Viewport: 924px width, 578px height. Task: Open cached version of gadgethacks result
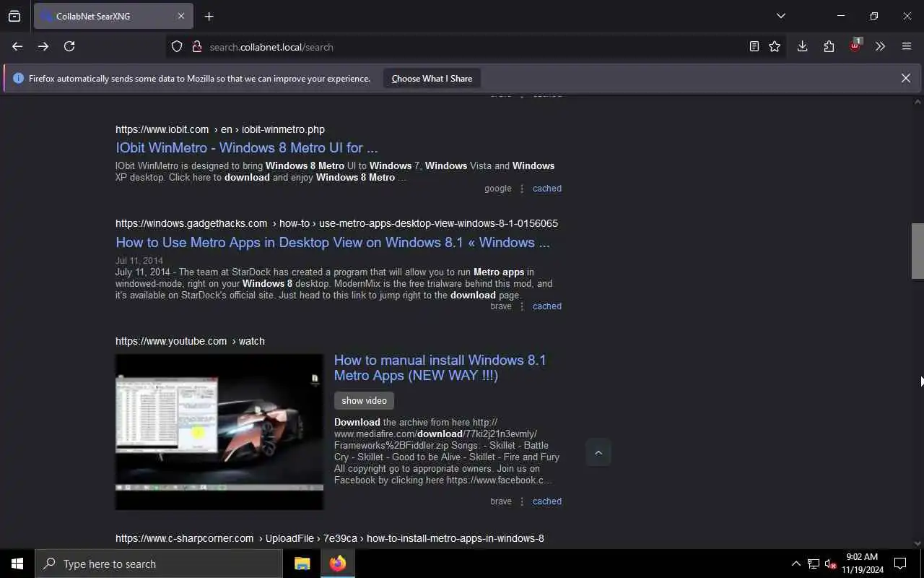tap(546, 306)
